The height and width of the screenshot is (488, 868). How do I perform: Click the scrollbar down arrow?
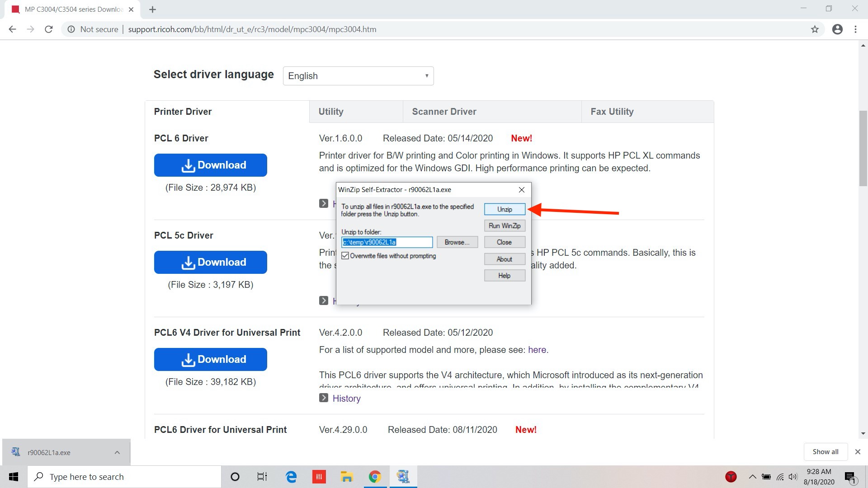863,434
